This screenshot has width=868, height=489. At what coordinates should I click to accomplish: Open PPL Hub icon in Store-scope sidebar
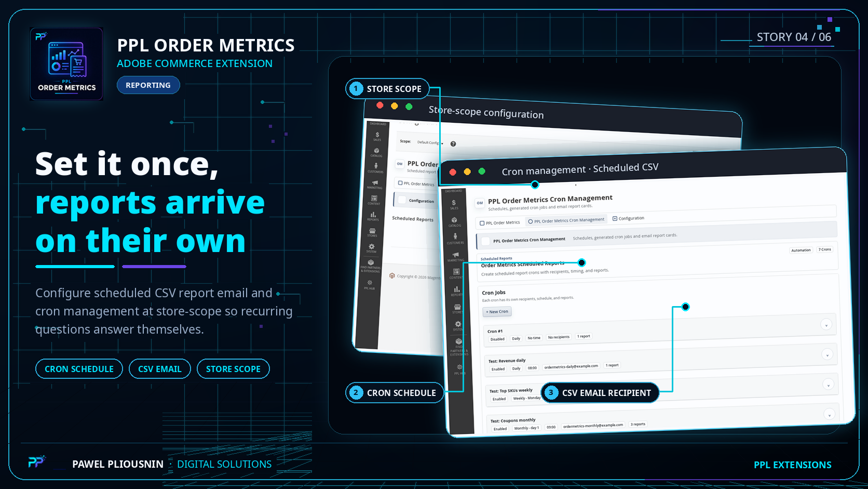370,284
